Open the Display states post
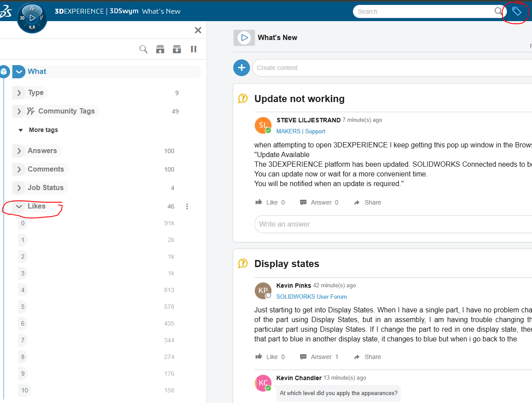This screenshot has height=403, width=532. pos(287,264)
